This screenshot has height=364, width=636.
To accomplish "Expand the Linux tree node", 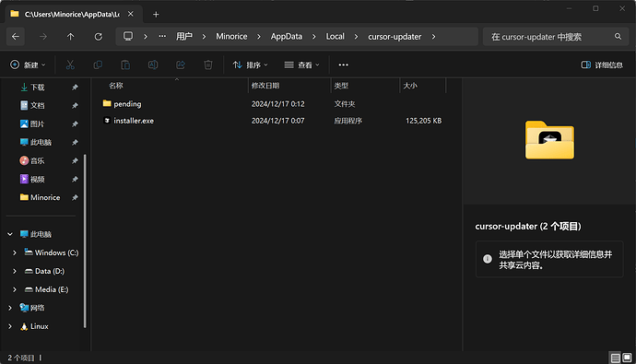I will (10, 326).
